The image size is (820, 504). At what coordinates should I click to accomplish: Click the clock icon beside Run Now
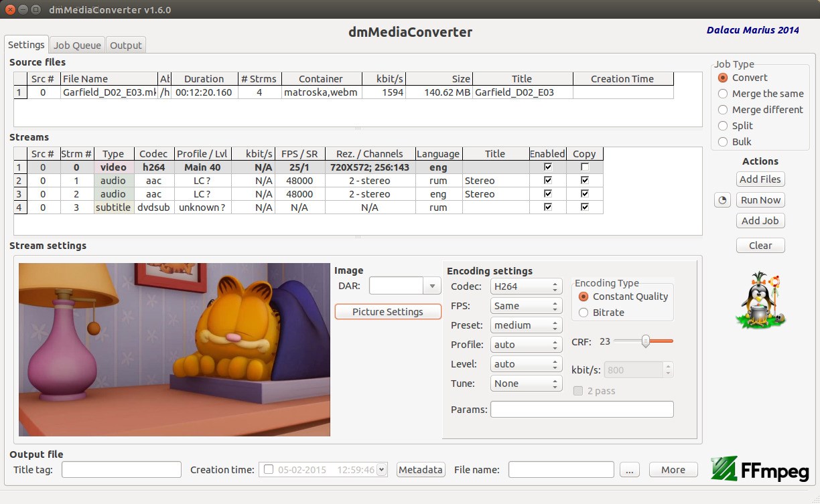[722, 200]
